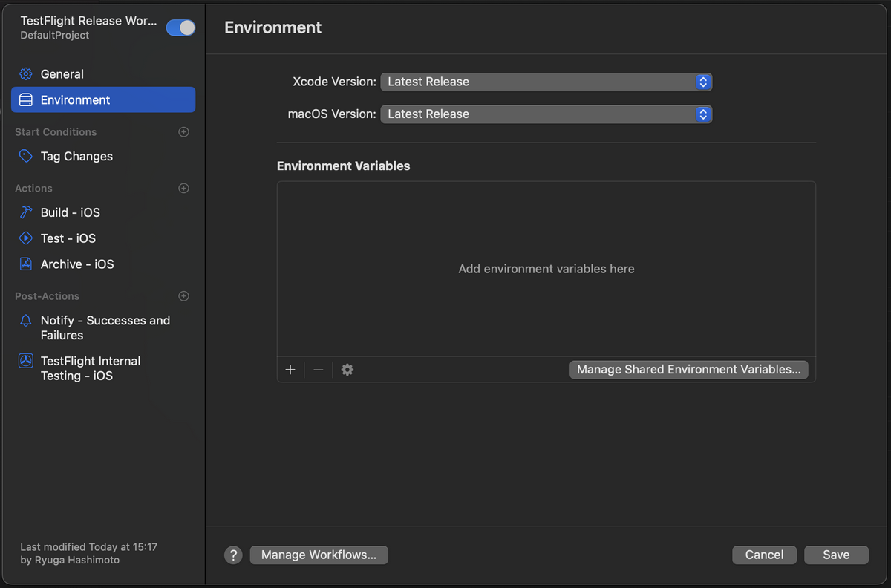This screenshot has height=588, width=891.
Task: Add a new Post-Action with plus icon
Action: point(184,296)
